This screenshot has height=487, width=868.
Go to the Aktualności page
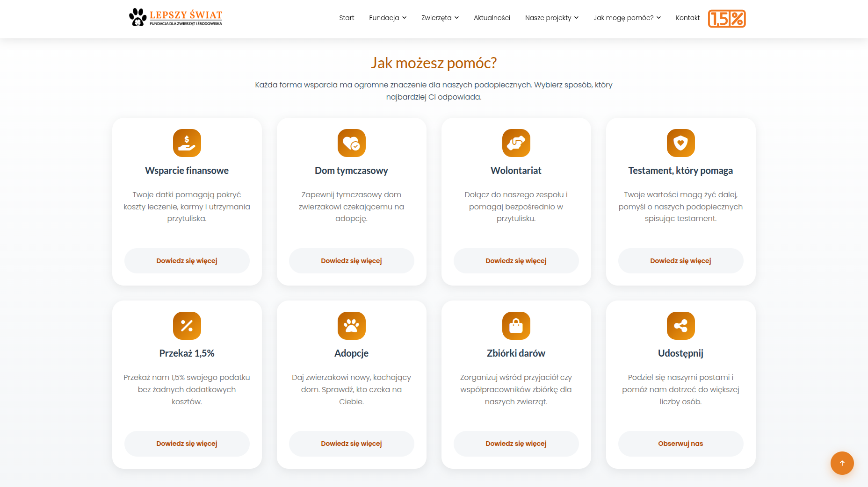(492, 18)
